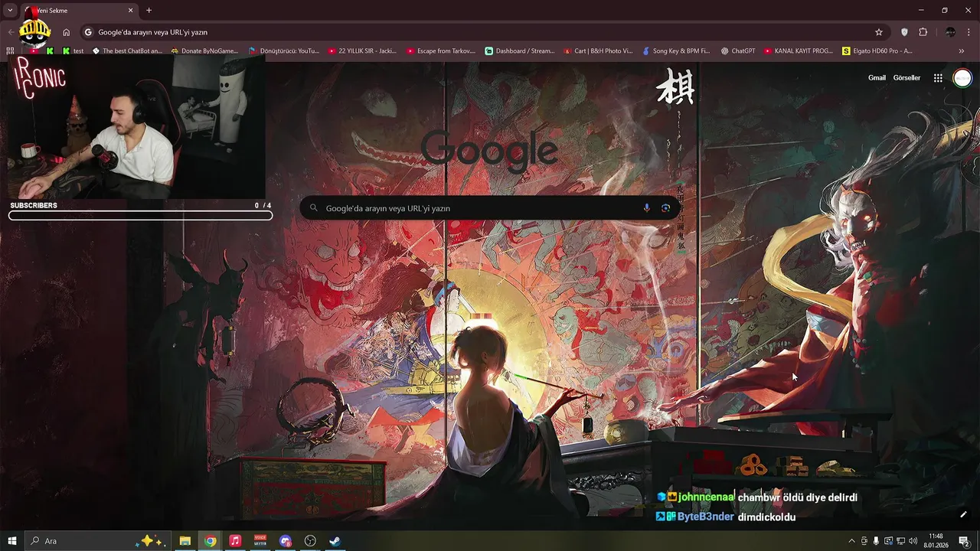Image resolution: width=980 pixels, height=551 pixels.
Task: Open the 'Cart | B&H Photo Vi...' bookmark
Action: click(x=598, y=51)
